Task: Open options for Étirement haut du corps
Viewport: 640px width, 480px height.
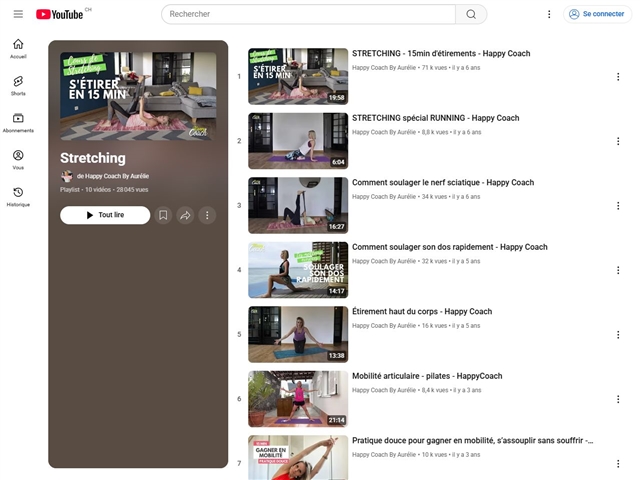Action: (x=617, y=334)
